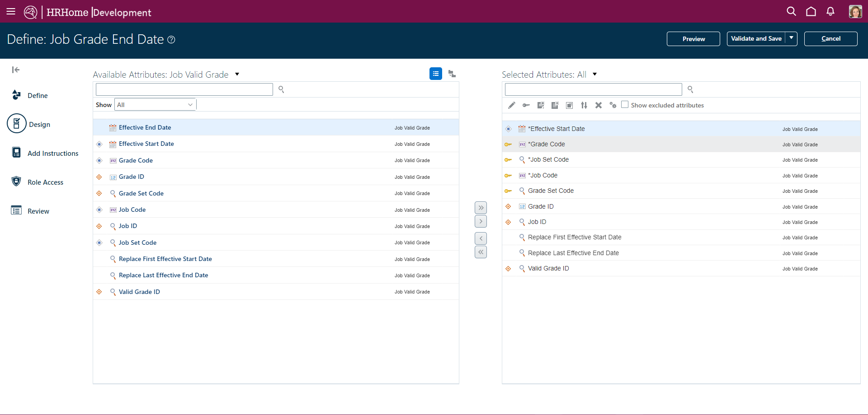Select the key icon in the selected attributes toolbar
Image resolution: width=868 pixels, height=415 pixels.
tap(526, 105)
